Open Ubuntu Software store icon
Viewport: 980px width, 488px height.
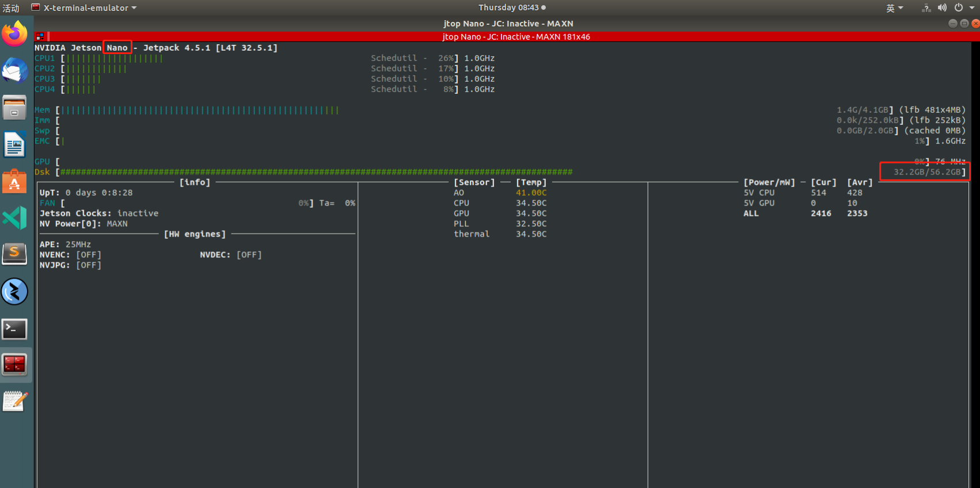pos(14,181)
